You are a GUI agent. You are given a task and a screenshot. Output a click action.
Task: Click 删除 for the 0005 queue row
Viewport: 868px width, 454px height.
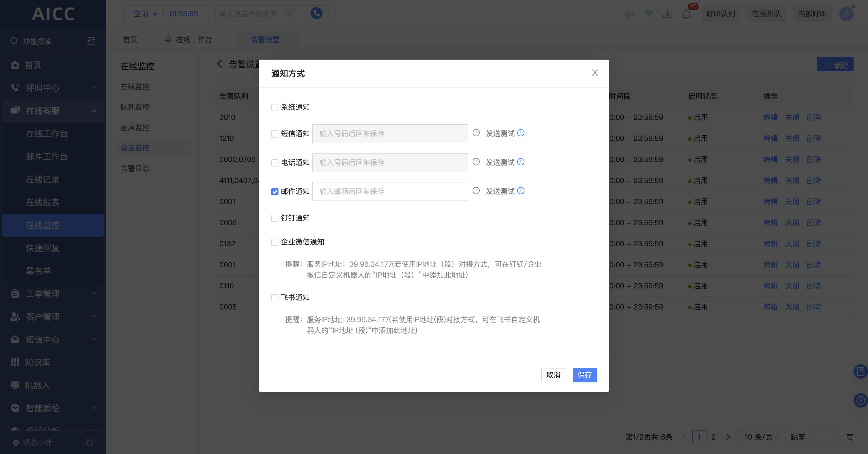pos(814,306)
